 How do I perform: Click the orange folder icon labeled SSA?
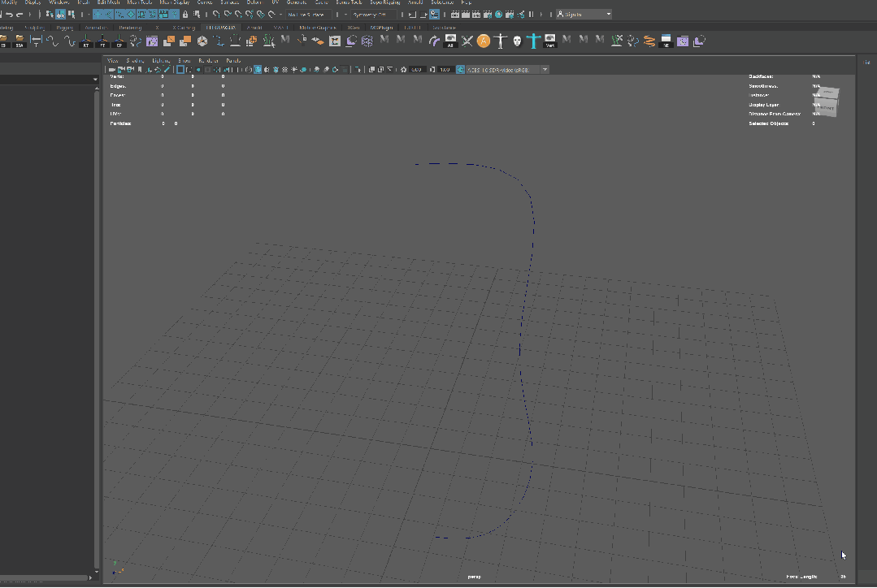pos(20,41)
